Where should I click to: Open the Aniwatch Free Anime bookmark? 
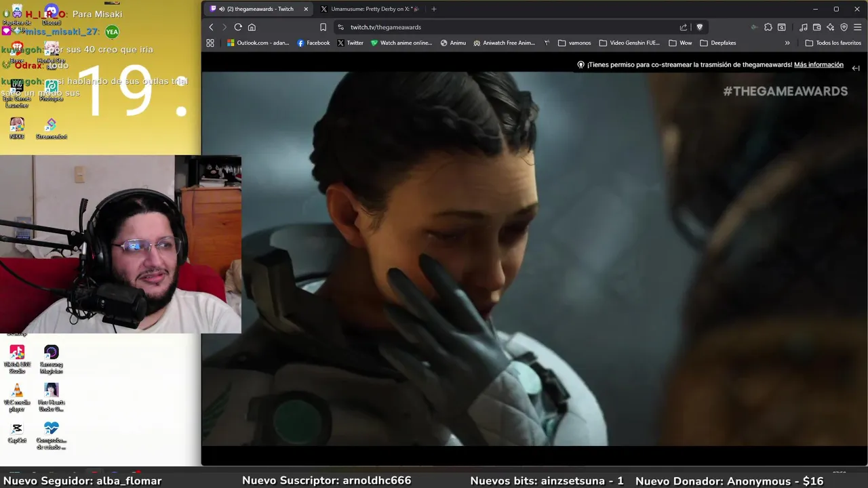pos(505,43)
